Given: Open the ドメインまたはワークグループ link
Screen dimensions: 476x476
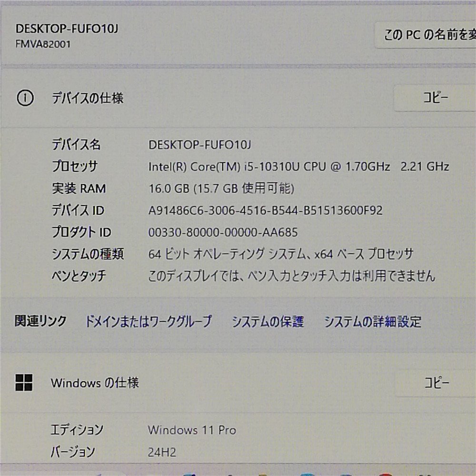Looking at the screenshot, I should (x=148, y=322).
